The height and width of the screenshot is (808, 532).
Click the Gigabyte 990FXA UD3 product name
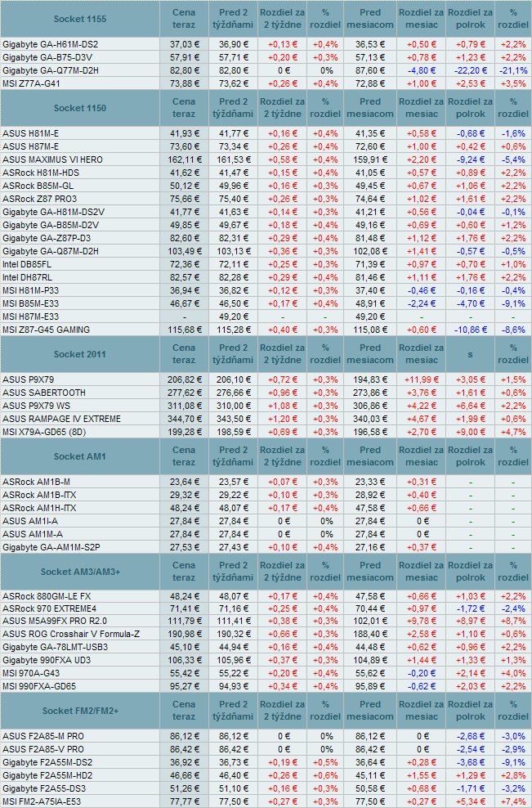47,660
